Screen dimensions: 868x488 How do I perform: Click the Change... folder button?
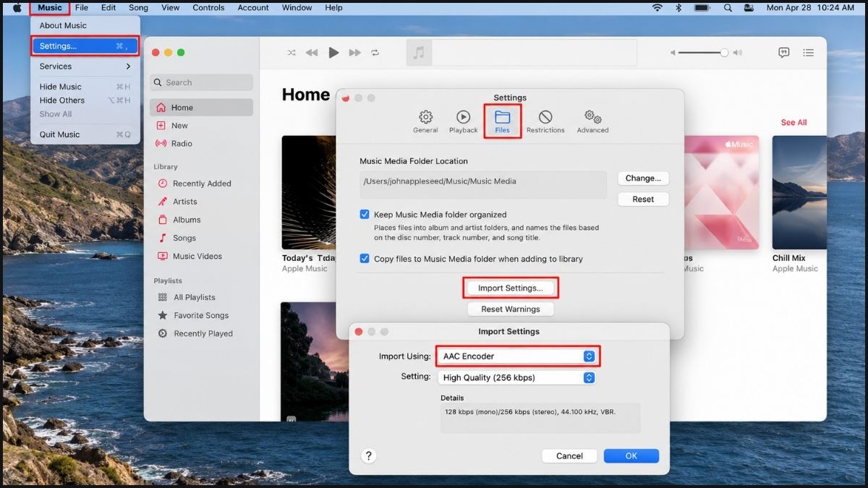pyautogui.click(x=643, y=178)
